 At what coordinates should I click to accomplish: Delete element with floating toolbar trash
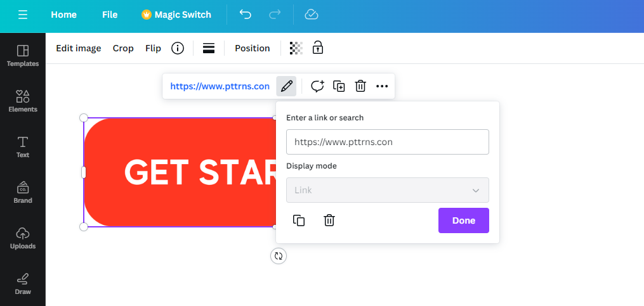point(360,86)
